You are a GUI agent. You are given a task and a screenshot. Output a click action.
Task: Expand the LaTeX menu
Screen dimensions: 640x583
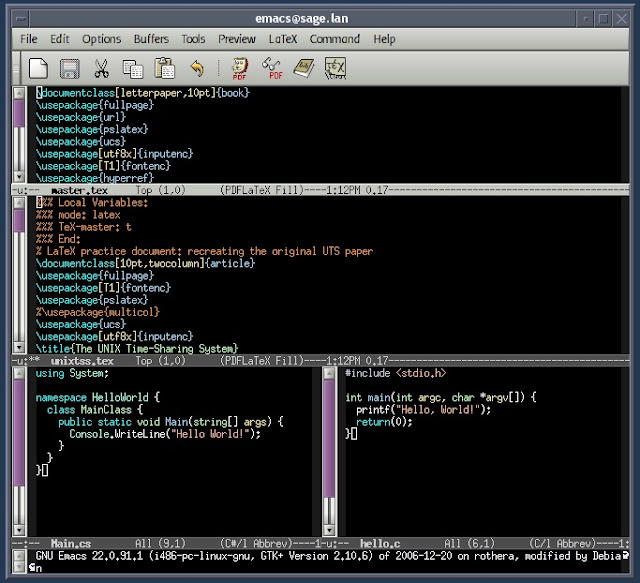283,39
